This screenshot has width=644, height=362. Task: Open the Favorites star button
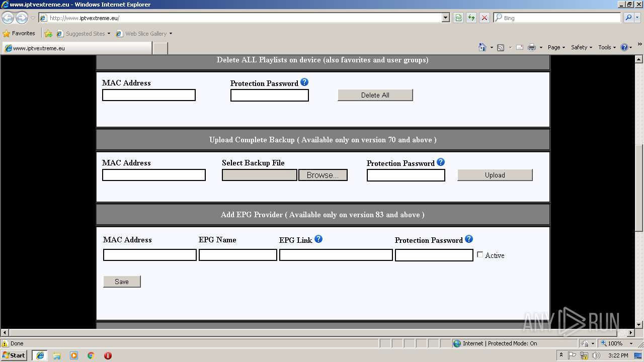point(19,33)
